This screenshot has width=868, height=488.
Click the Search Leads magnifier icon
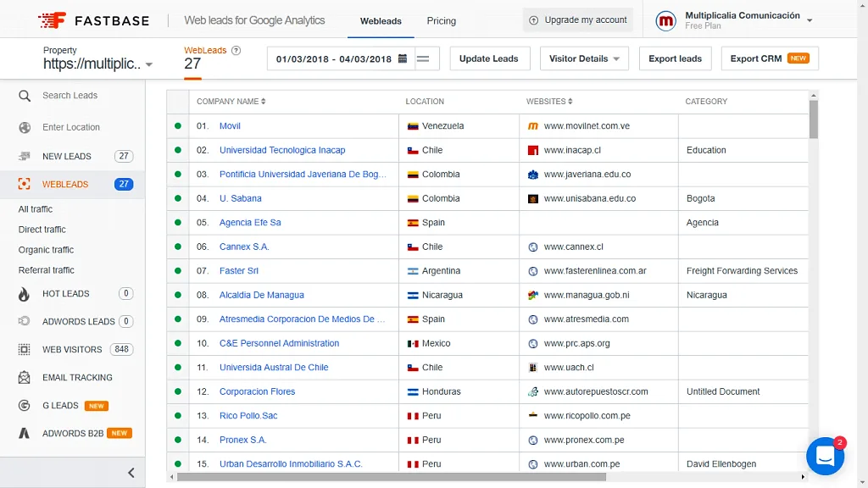tap(25, 96)
